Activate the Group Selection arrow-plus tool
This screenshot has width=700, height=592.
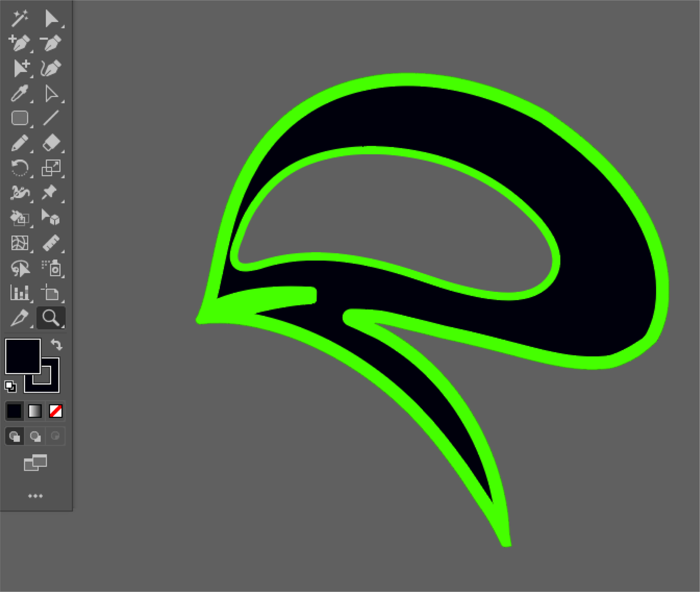21,69
